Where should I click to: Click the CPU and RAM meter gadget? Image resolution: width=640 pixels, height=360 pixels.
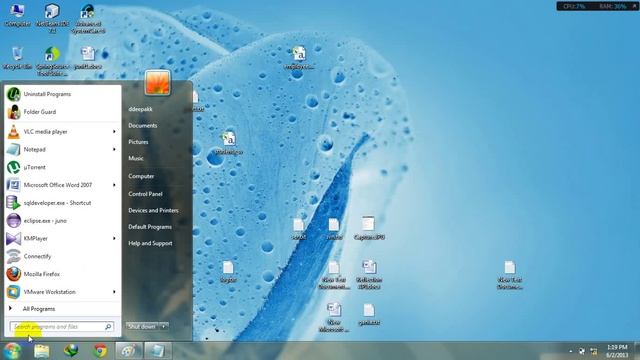coord(598,6)
